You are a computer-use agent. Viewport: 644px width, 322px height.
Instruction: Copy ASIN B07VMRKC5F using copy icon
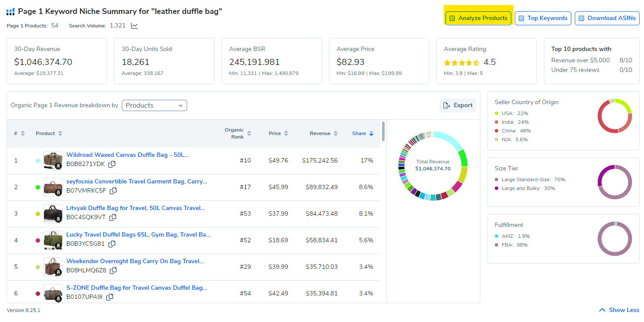point(113,191)
